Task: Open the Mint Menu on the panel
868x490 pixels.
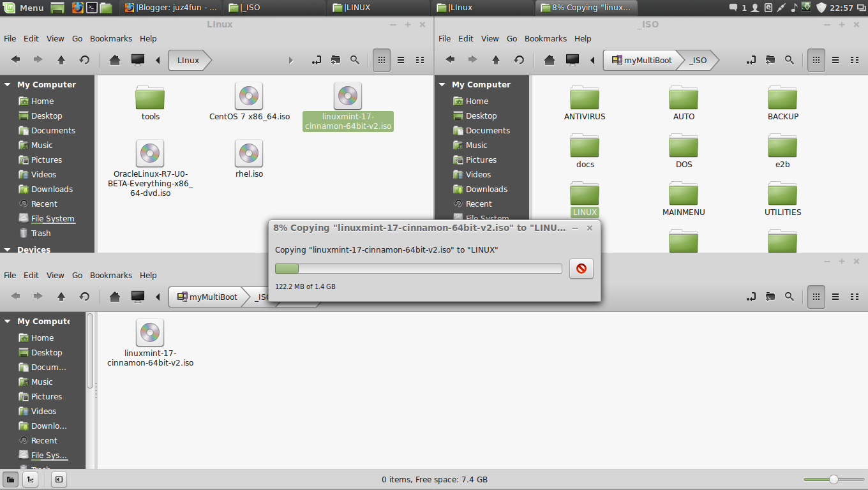Action: click(24, 8)
